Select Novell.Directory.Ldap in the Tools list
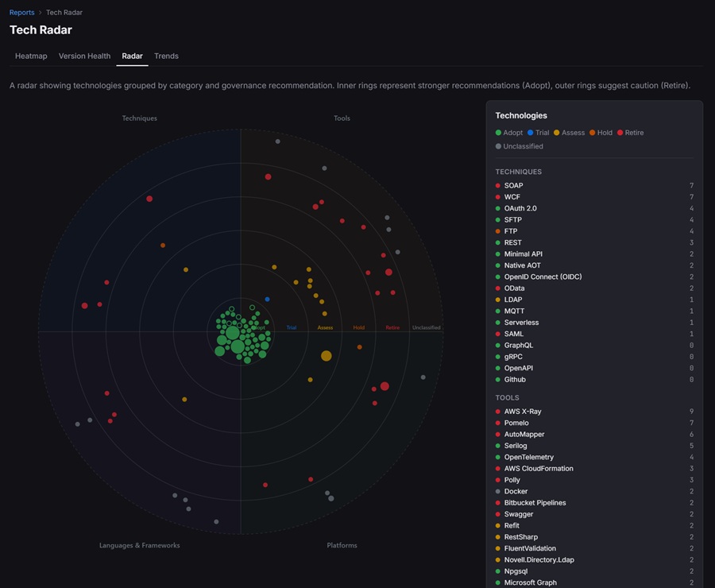 594,559
